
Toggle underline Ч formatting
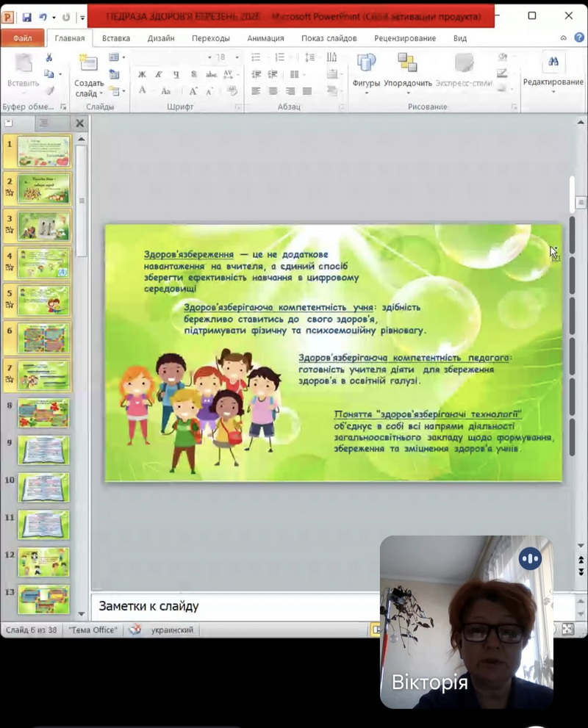176,74
